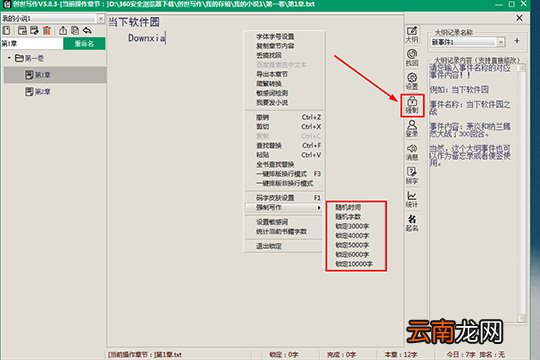Click the red trash delete icon
Image resolution: width=540 pixels, height=360 pixels.
47,31
